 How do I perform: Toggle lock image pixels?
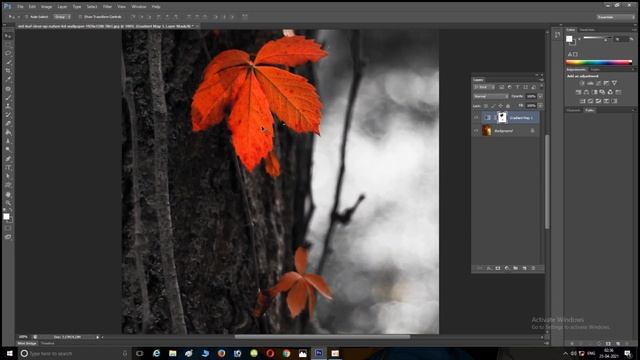coord(493,106)
